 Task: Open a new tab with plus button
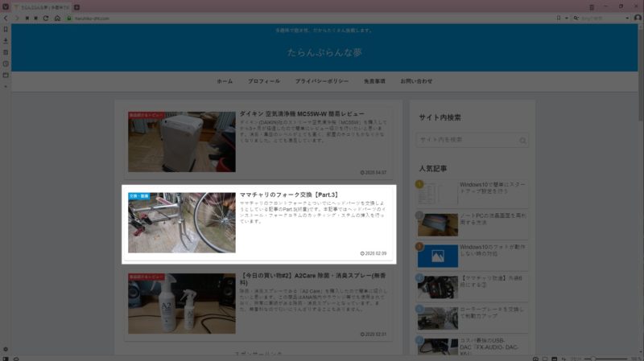tap(76, 7)
